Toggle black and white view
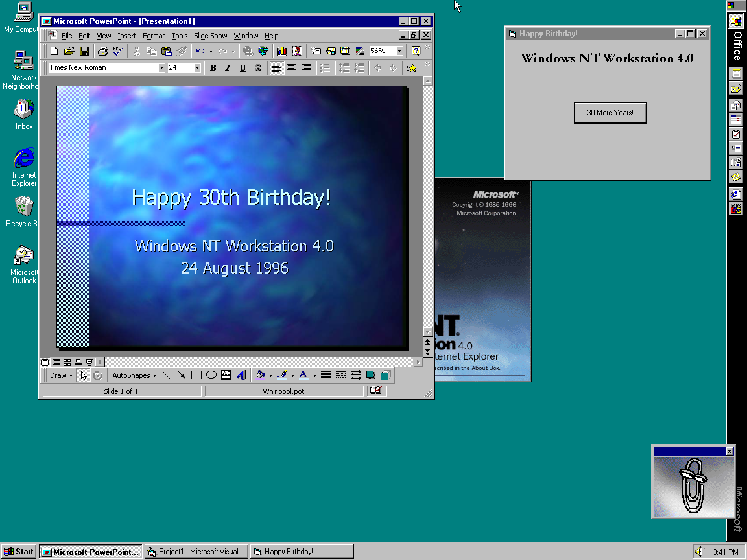This screenshot has width=747, height=560. [360, 51]
